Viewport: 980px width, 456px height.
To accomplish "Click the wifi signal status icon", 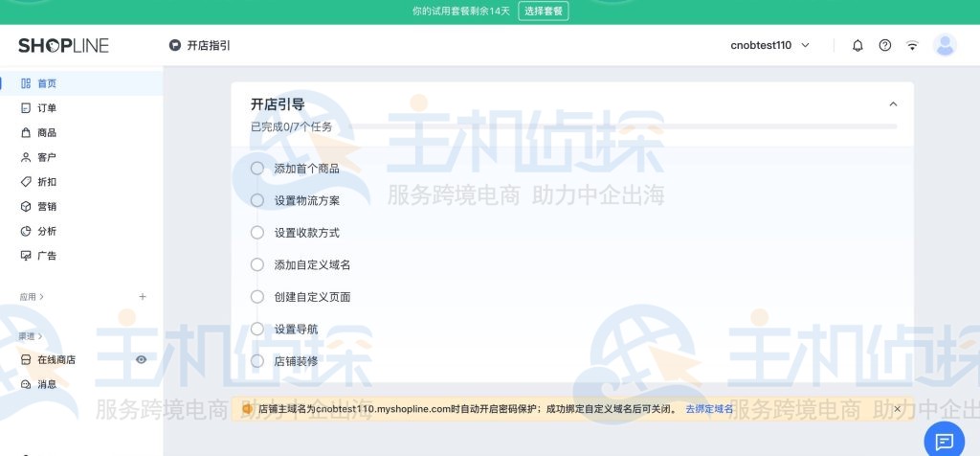I will point(913,45).
